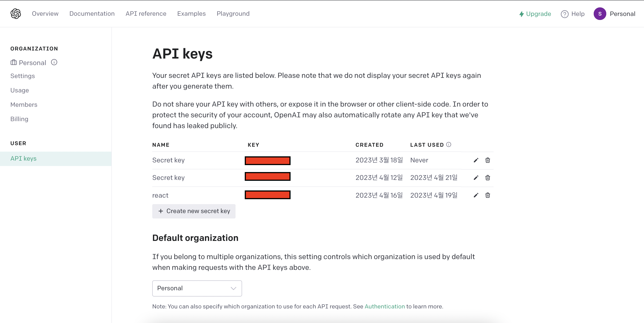Create new secret key
Screen dimensions: 644x323
coord(194,211)
